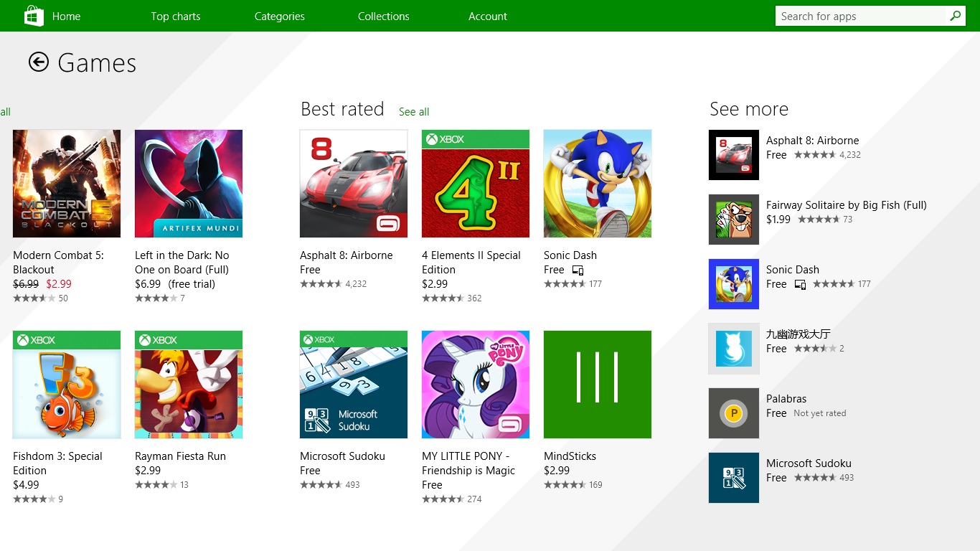Click the 169 rating stars of MindSticks
Image resolution: width=980 pixels, height=551 pixels.
573,485
